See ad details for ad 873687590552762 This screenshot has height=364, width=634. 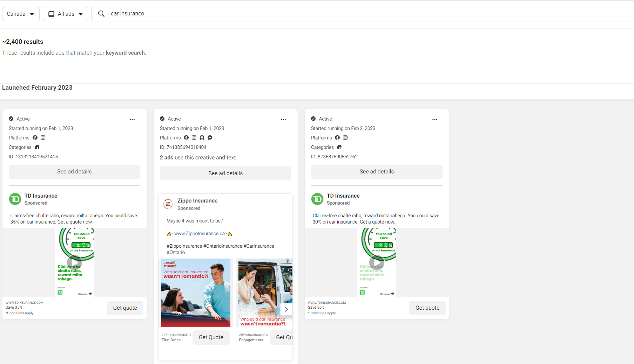pyautogui.click(x=377, y=172)
